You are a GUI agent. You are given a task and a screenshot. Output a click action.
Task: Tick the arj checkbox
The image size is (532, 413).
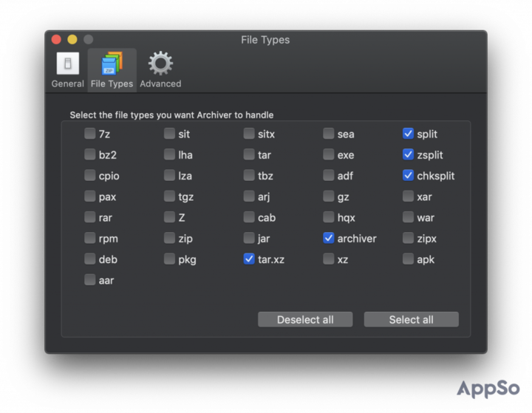[249, 196]
